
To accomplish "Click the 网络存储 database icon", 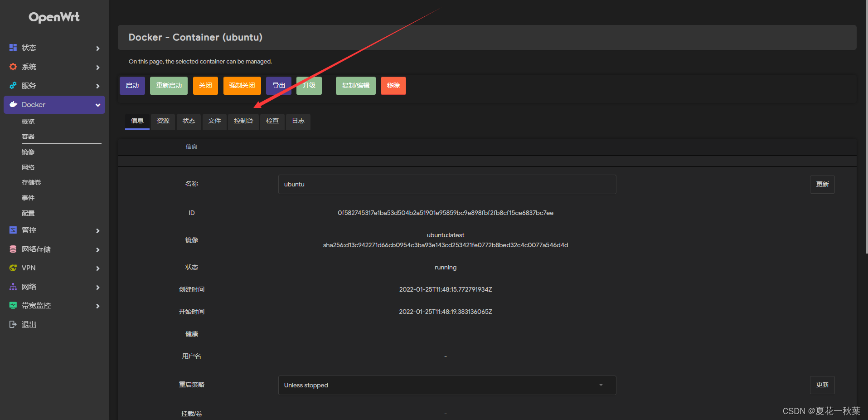I will (x=13, y=249).
